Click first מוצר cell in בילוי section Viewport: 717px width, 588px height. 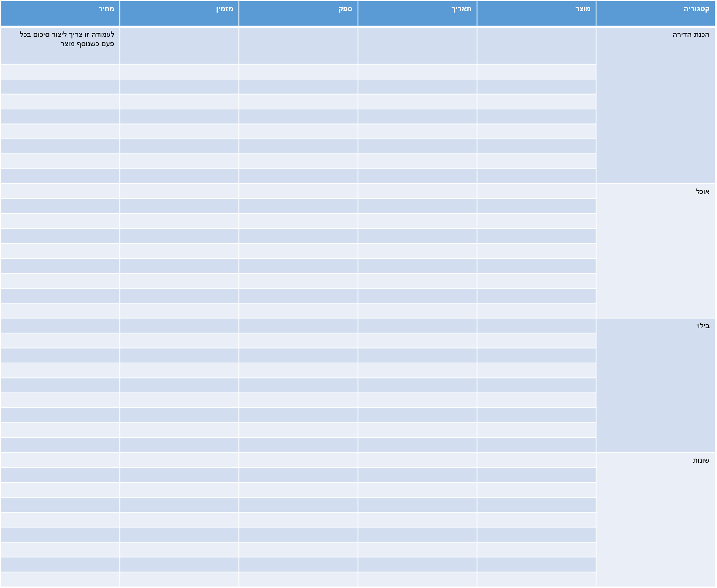[x=536, y=326]
